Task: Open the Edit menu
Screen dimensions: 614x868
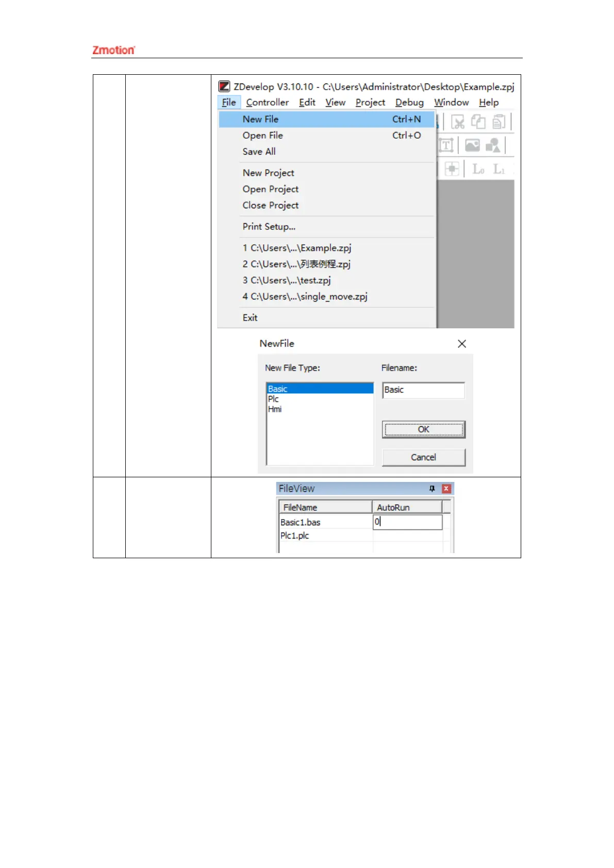Action: point(307,102)
